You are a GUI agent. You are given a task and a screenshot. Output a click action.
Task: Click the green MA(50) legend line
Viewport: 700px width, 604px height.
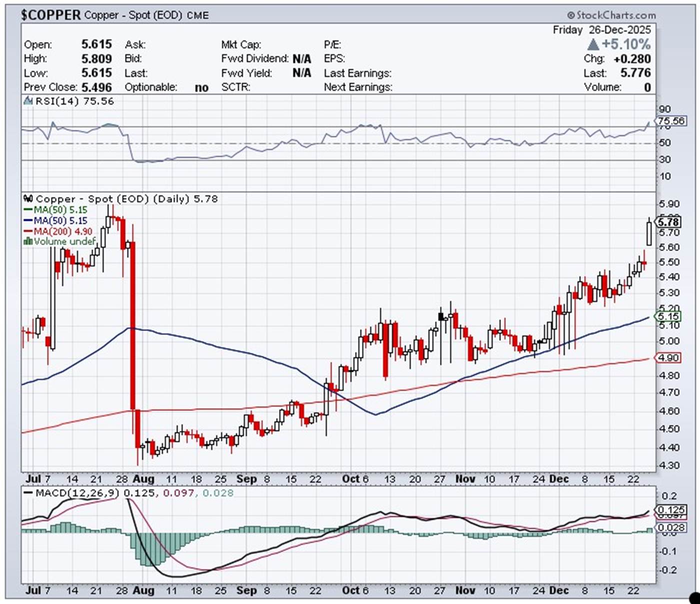[x=27, y=210]
